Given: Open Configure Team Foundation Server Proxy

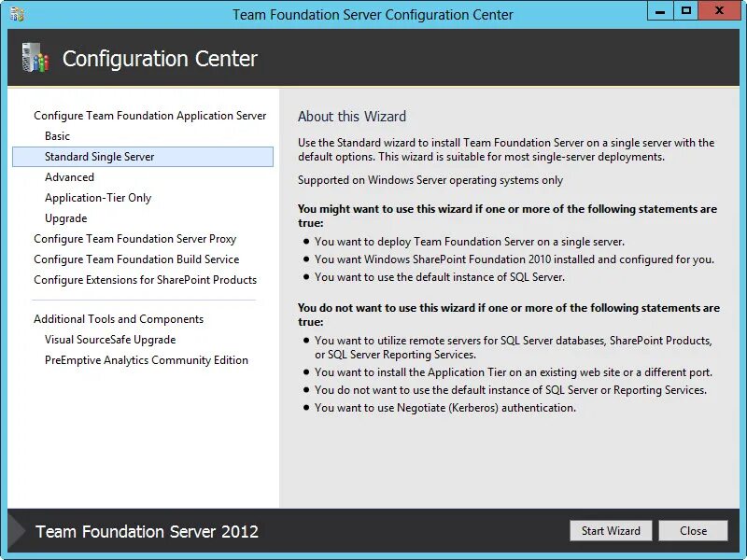Looking at the screenshot, I should point(134,239).
